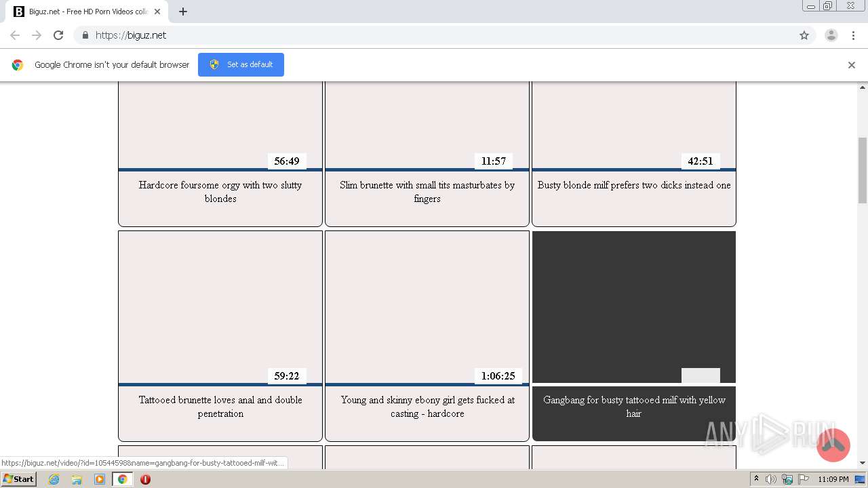Open the video thumbnail with 59:22 duration

pos(220,307)
